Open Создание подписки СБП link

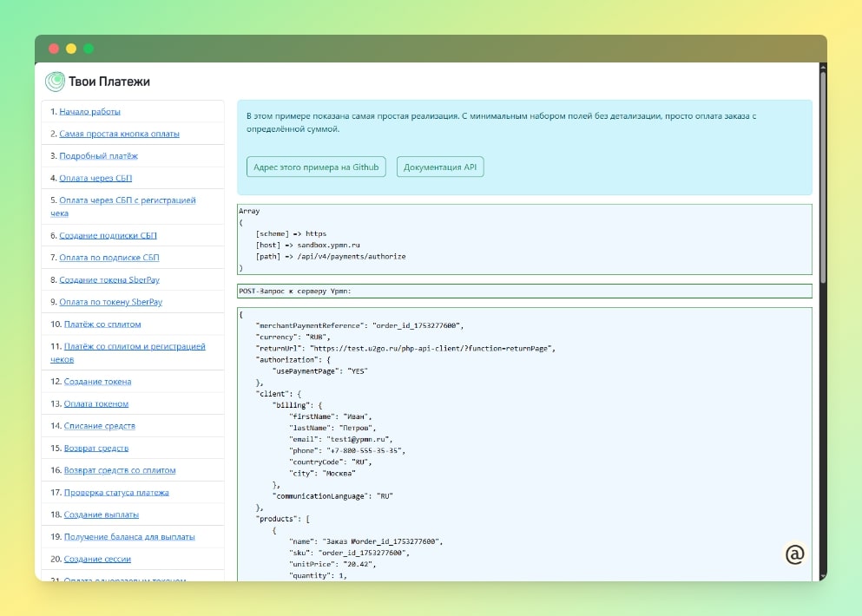108,236
